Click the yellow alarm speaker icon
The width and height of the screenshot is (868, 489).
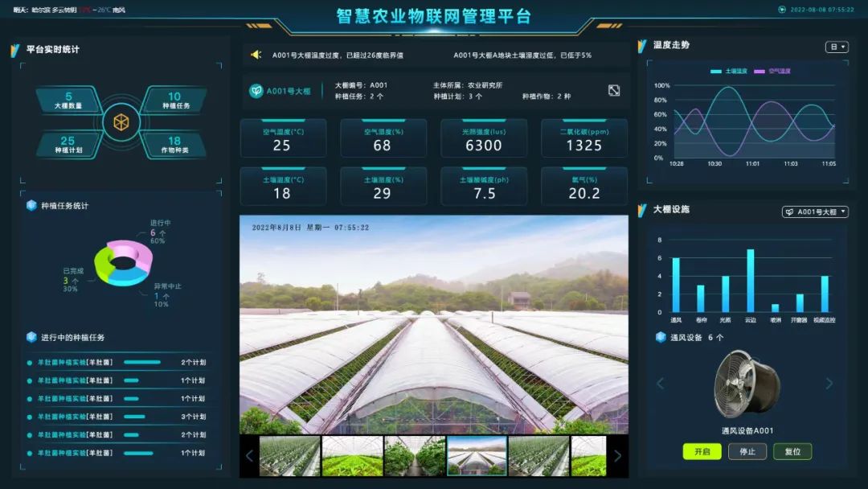256,55
